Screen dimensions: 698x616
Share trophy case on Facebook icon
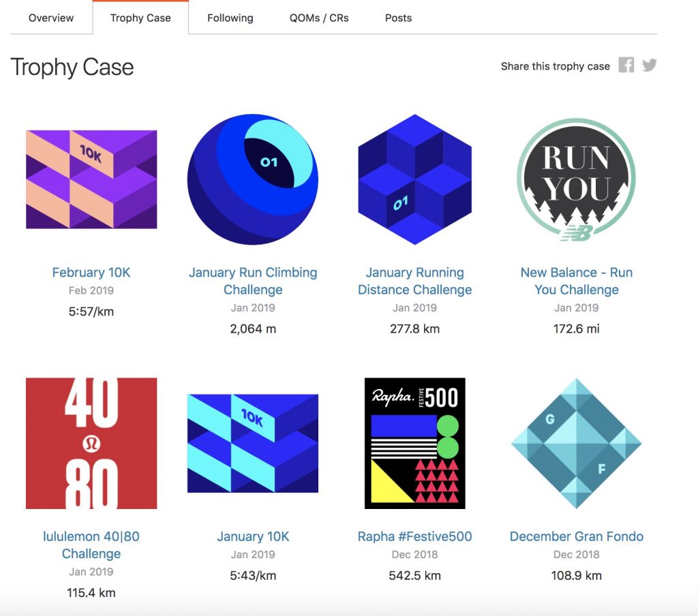pos(626,65)
